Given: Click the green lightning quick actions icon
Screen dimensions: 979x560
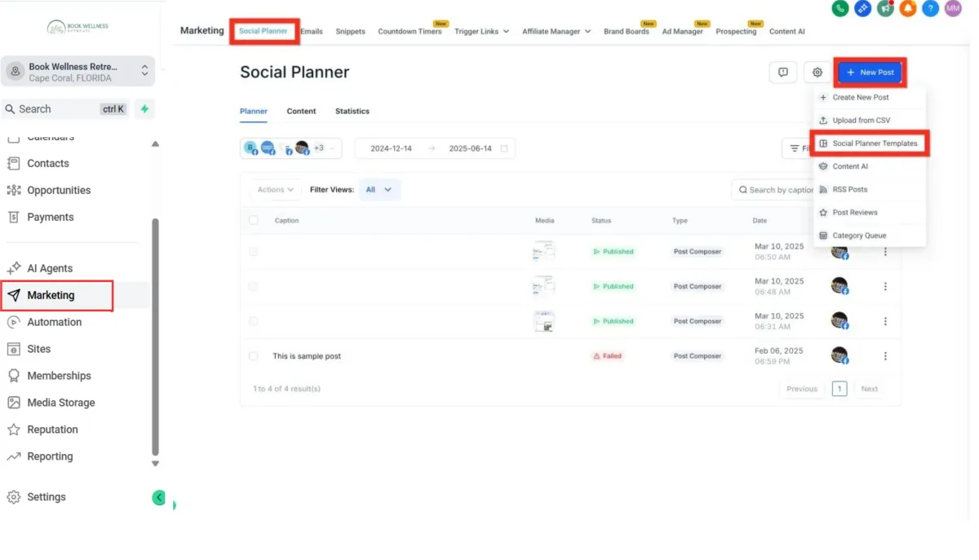Looking at the screenshot, I should click(x=144, y=108).
